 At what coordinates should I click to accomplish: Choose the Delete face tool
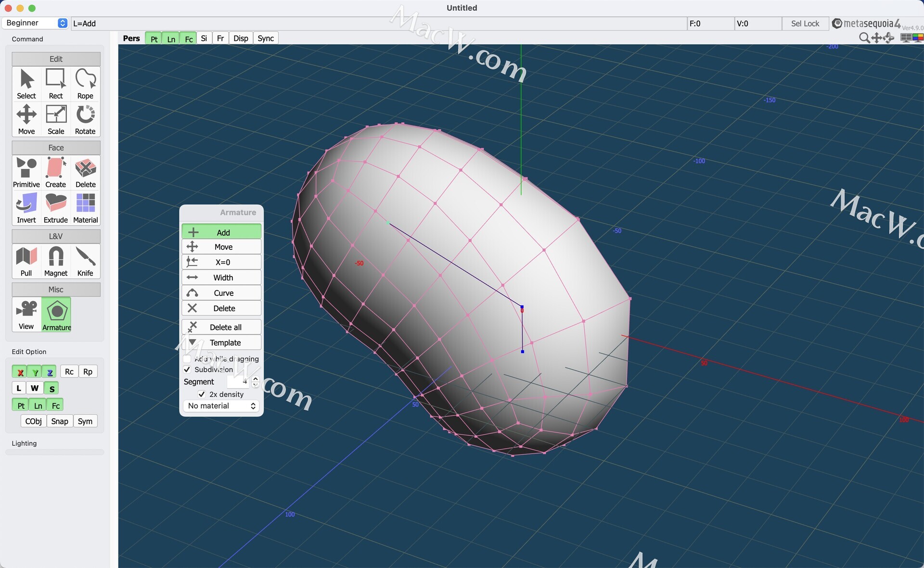[x=85, y=172]
